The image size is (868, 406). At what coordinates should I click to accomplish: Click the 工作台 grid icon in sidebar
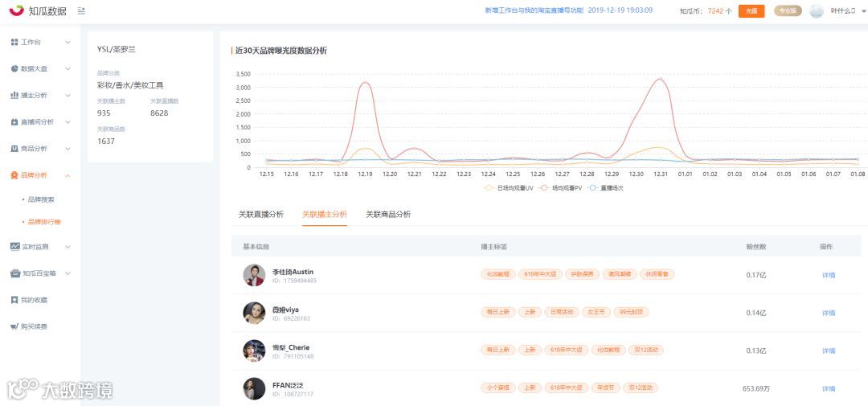[x=15, y=42]
